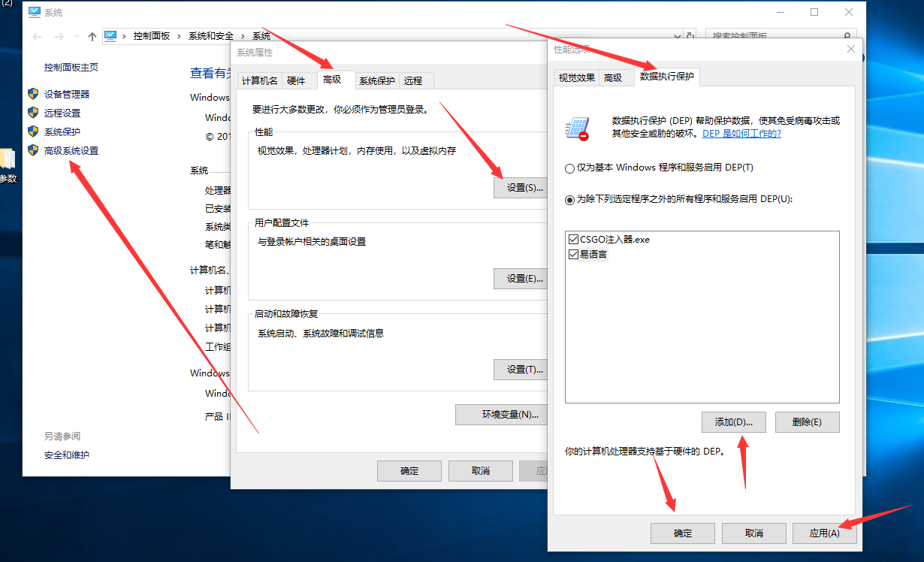Toggle the 易语言 checkbox
924x562 pixels.
pyautogui.click(x=574, y=255)
